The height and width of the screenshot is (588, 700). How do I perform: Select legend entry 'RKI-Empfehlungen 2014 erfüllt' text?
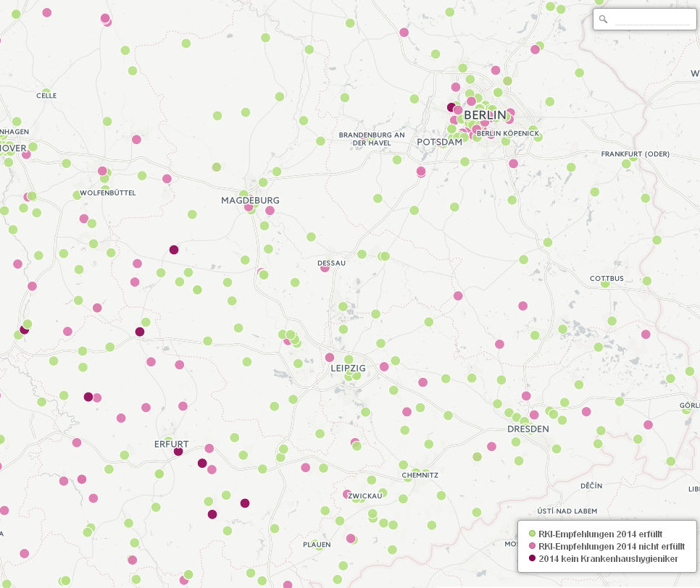point(600,534)
